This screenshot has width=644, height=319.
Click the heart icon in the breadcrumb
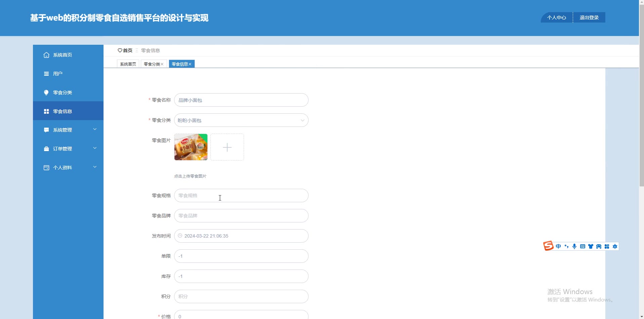(120, 50)
